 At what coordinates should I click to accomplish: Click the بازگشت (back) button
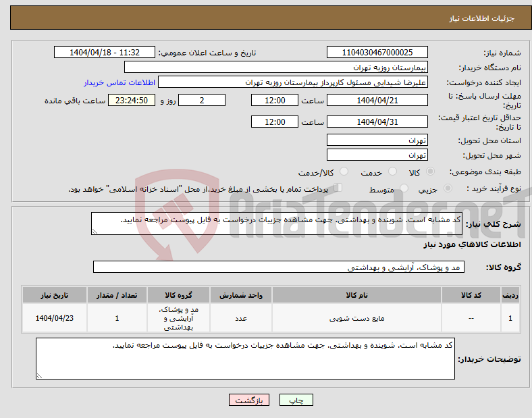248,400
